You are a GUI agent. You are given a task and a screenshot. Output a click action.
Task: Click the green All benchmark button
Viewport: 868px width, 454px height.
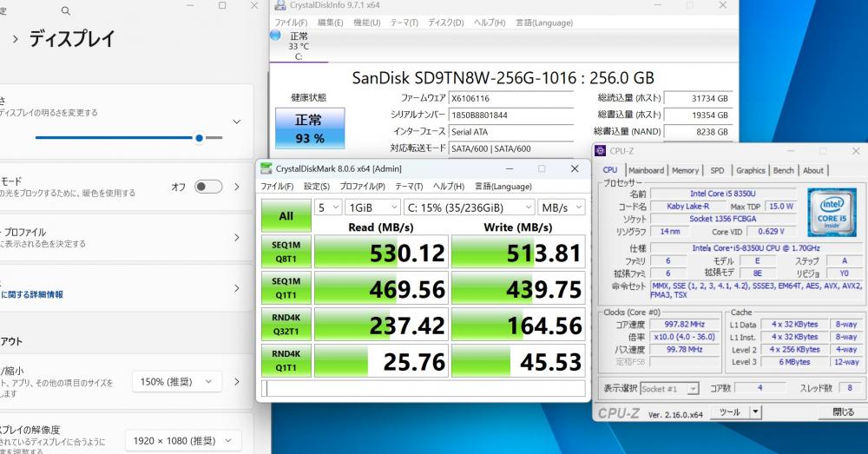(x=286, y=216)
